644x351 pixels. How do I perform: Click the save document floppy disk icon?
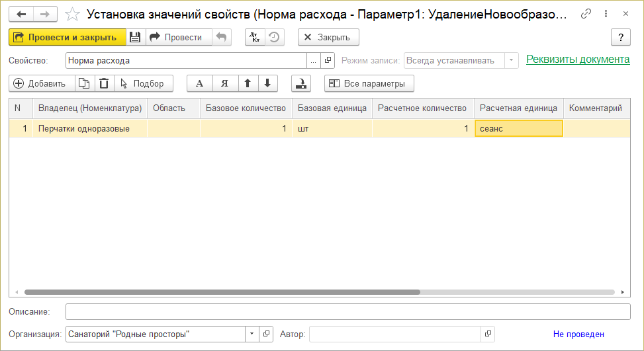click(135, 37)
